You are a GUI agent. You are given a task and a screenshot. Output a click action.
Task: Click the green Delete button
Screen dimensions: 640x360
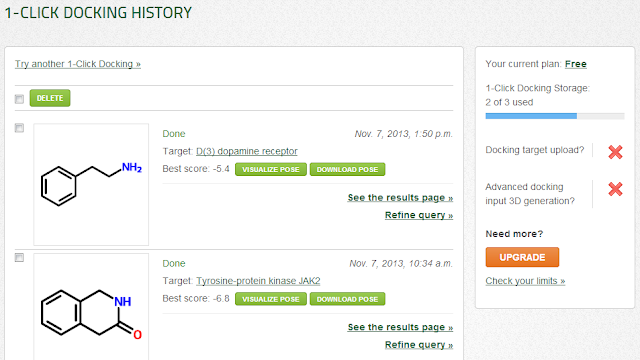(x=50, y=98)
